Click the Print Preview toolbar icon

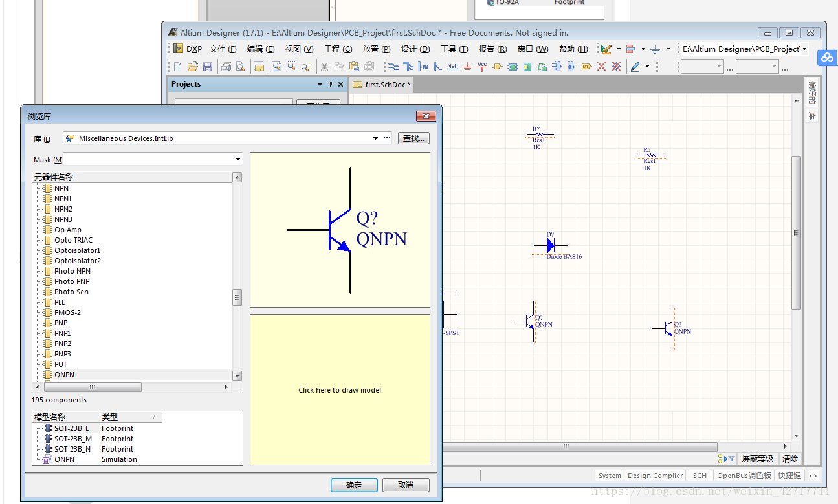point(240,67)
